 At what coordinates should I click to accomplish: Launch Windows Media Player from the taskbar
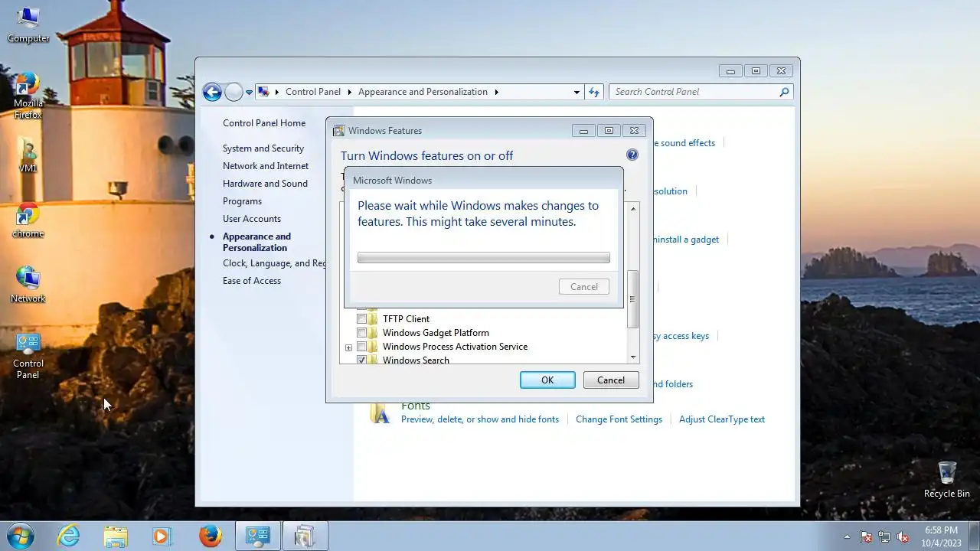click(x=162, y=536)
